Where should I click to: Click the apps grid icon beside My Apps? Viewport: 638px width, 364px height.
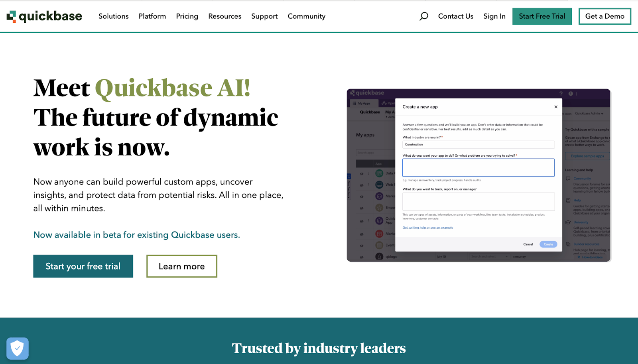click(x=354, y=103)
